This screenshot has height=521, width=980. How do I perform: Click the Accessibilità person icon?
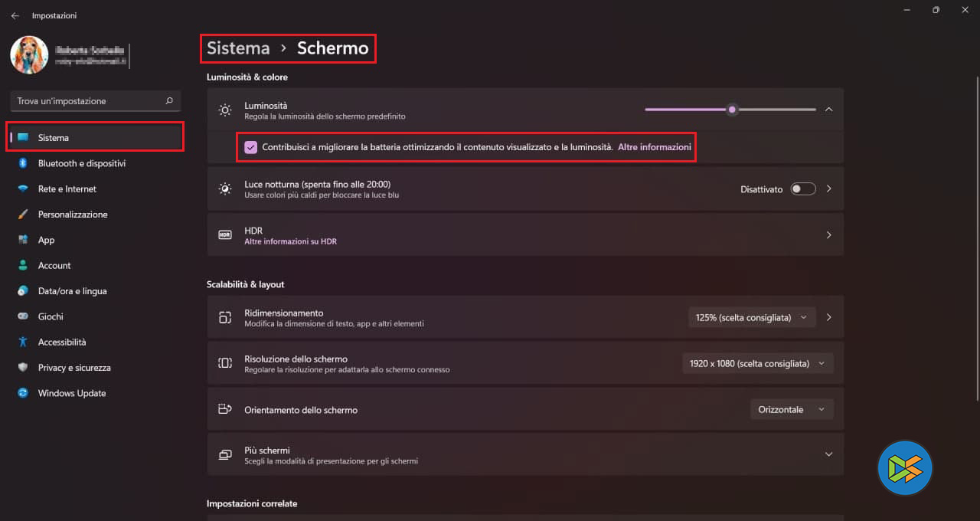[x=23, y=342]
